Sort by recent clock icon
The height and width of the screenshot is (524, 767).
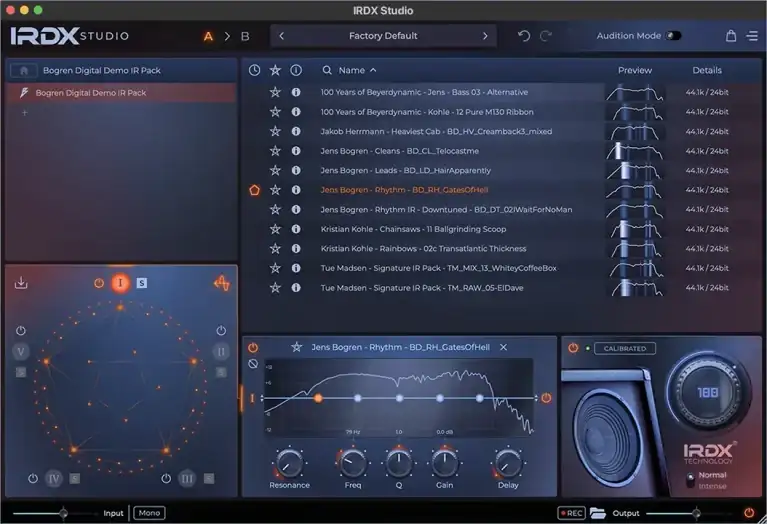click(254, 70)
